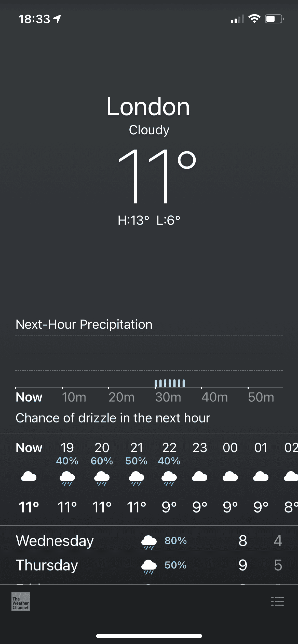The width and height of the screenshot is (298, 644).
Task: Tap the rain cloud icon for hour 20
Action: coord(102,478)
